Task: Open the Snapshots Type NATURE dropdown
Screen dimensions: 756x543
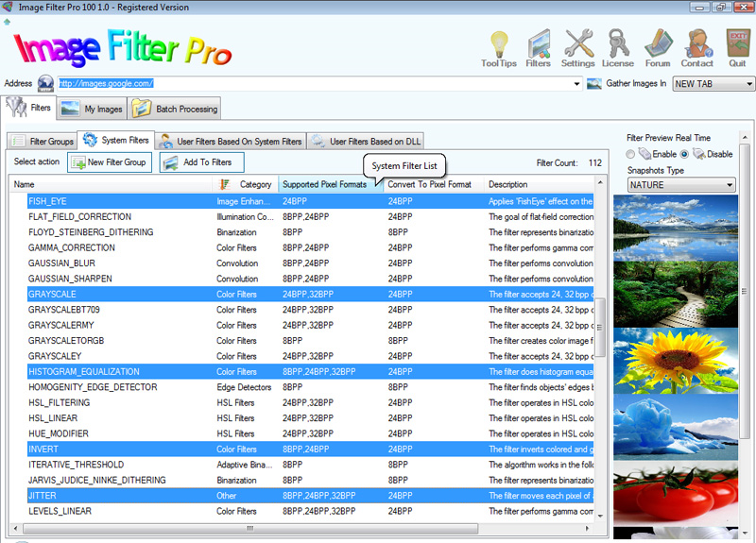Action: pyautogui.click(x=681, y=185)
